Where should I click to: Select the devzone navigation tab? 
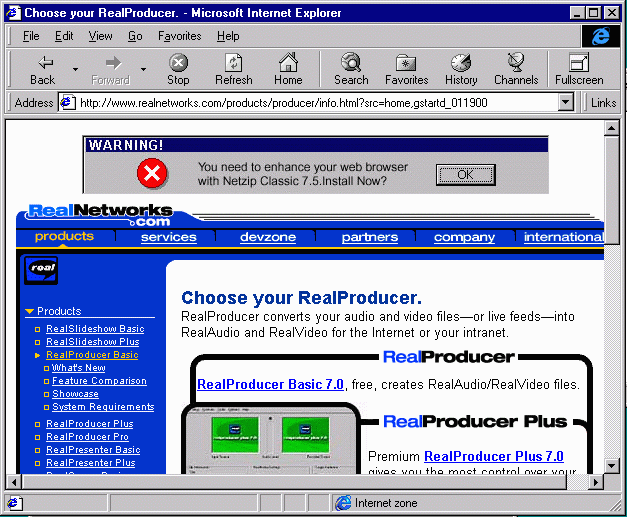(268, 237)
